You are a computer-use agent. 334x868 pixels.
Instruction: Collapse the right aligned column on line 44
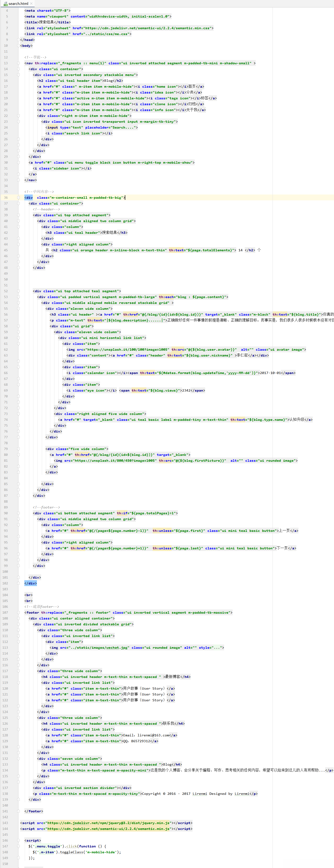[x=18, y=244]
